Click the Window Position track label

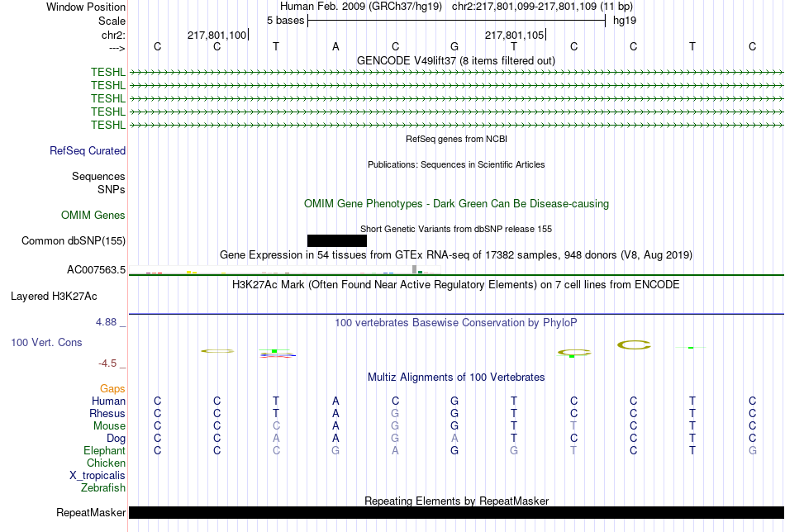[x=86, y=7]
